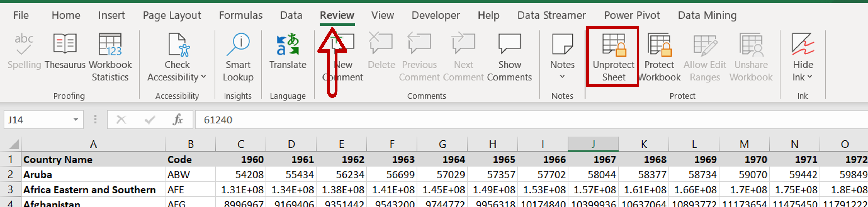Screen dimensions: 868x207
Task: Select column J header
Action: click(593, 144)
